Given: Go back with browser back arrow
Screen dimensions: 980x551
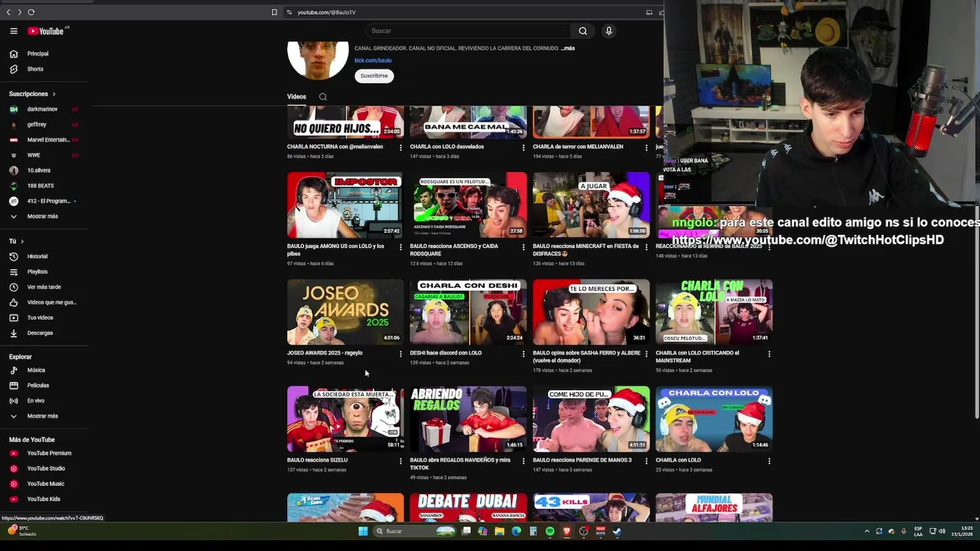Looking at the screenshot, I should point(8,12).
